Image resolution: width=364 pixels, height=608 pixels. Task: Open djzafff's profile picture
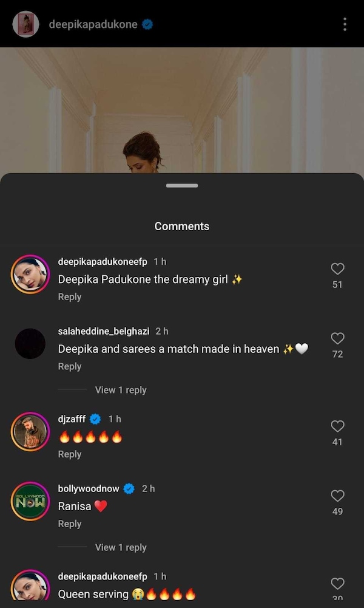coord(30,432)
